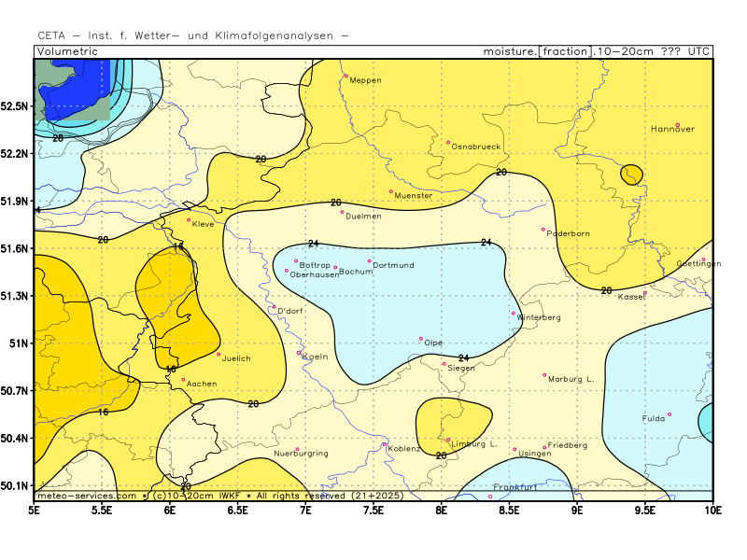Click the 52.5N latitude axis label

pos(14,106)
